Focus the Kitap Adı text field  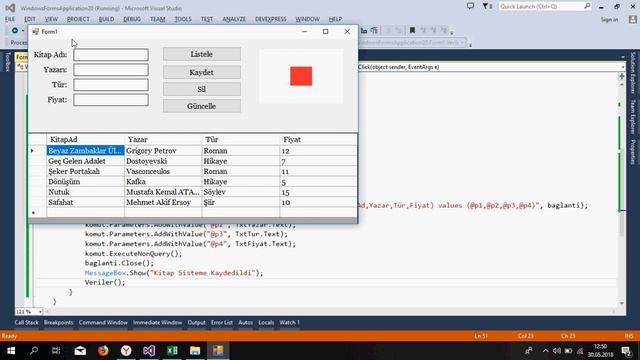111,55
